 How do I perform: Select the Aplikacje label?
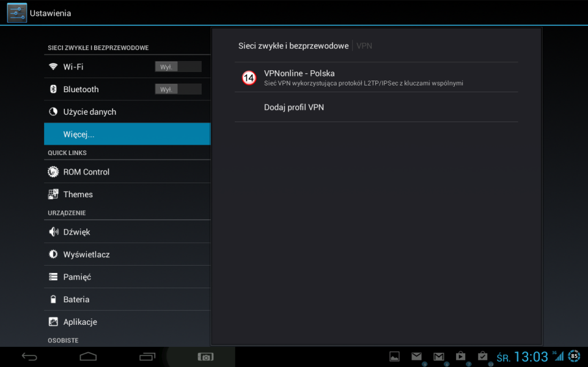point(80,322)
